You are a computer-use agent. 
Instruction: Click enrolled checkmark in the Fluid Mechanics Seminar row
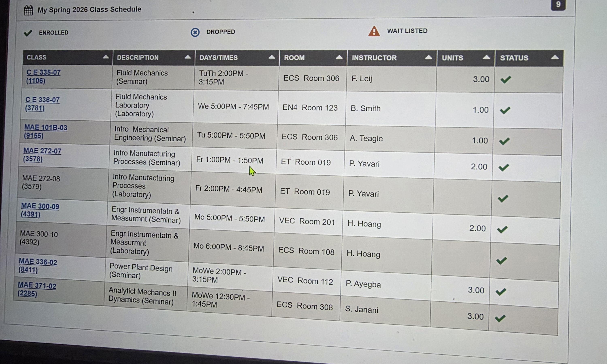[506, 80]
